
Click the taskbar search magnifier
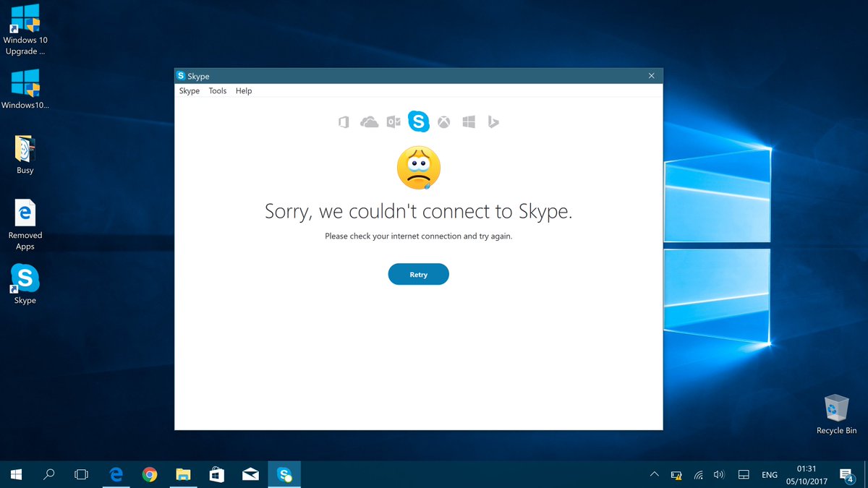click(x=49, y=474)
